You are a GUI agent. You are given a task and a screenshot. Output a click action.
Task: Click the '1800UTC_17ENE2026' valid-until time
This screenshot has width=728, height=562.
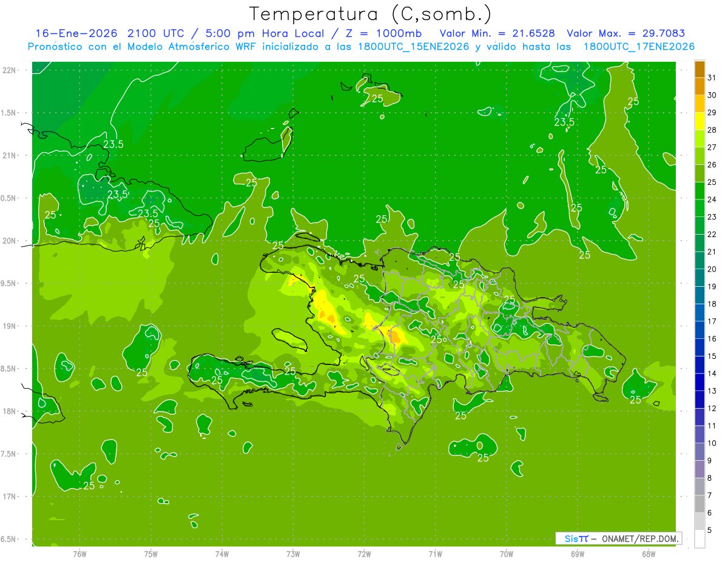(639, 47)
